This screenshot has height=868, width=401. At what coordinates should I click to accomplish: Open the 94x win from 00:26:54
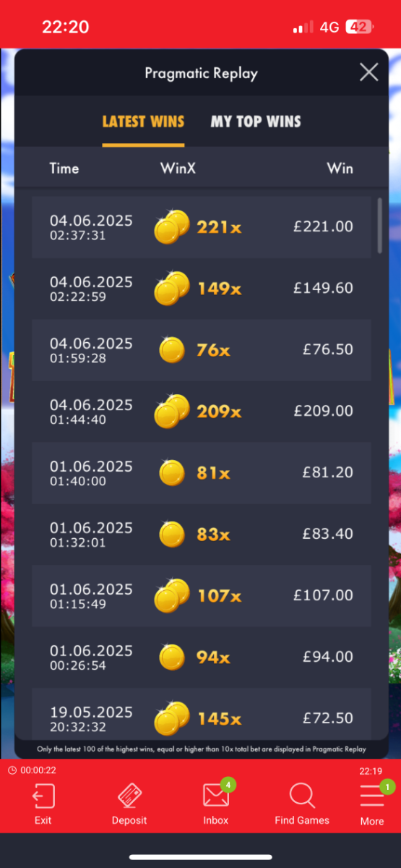click(x=202, y=658)
